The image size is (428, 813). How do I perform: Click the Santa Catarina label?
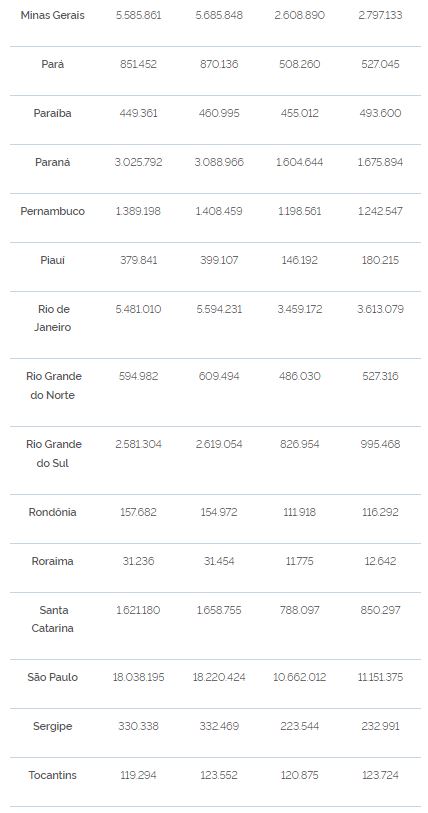(52, 619)
